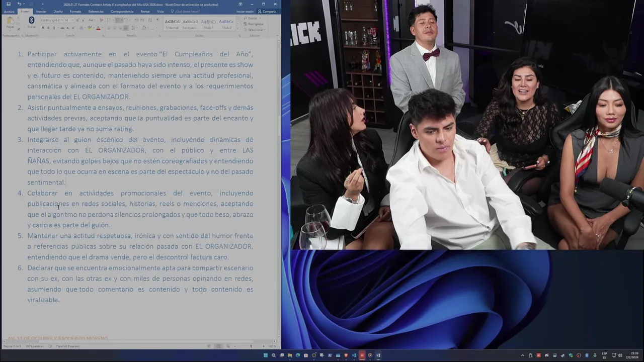The image size is (644, 362).
Task: Switch to the Referencias tab
Action: [96, 12]
